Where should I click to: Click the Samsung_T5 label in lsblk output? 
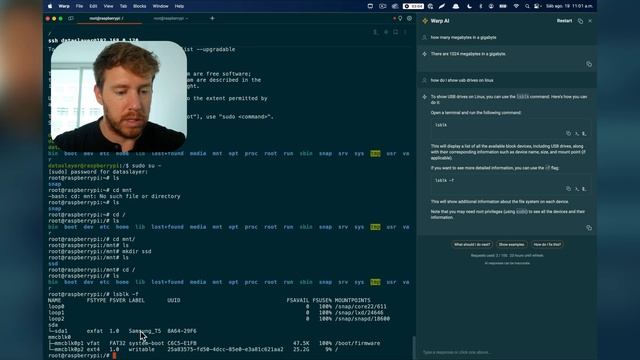(145, 331)
